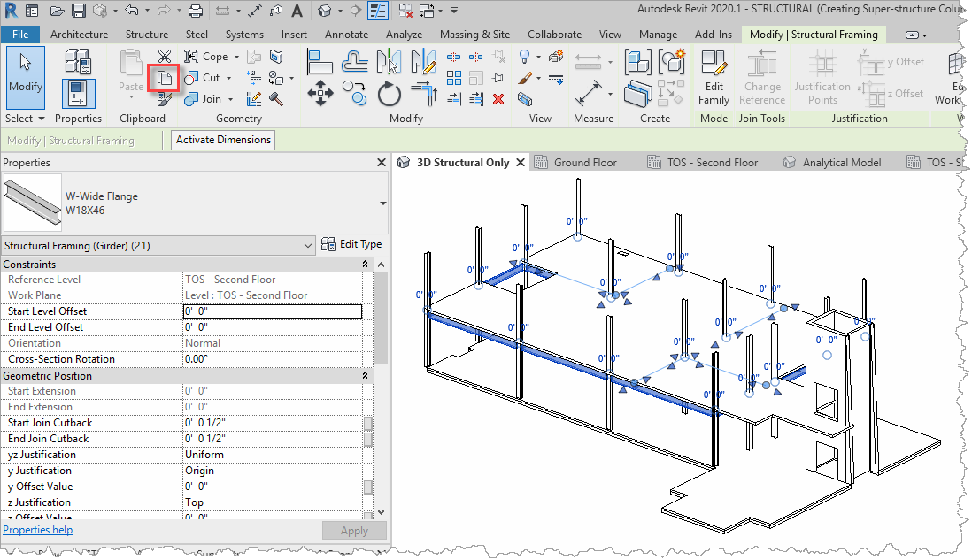Open the Paste dropdown arrow

[x=131, y=97]
